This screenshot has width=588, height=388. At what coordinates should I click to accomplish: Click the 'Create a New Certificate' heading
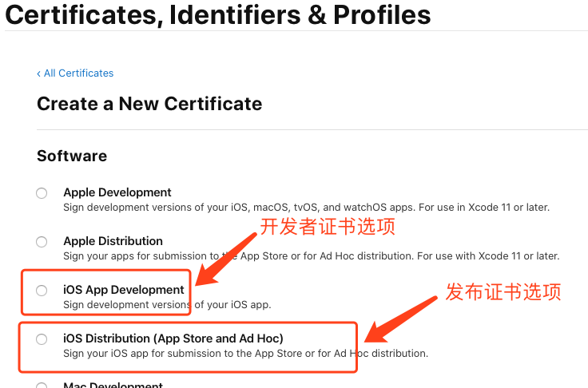(x=149, y=104)
